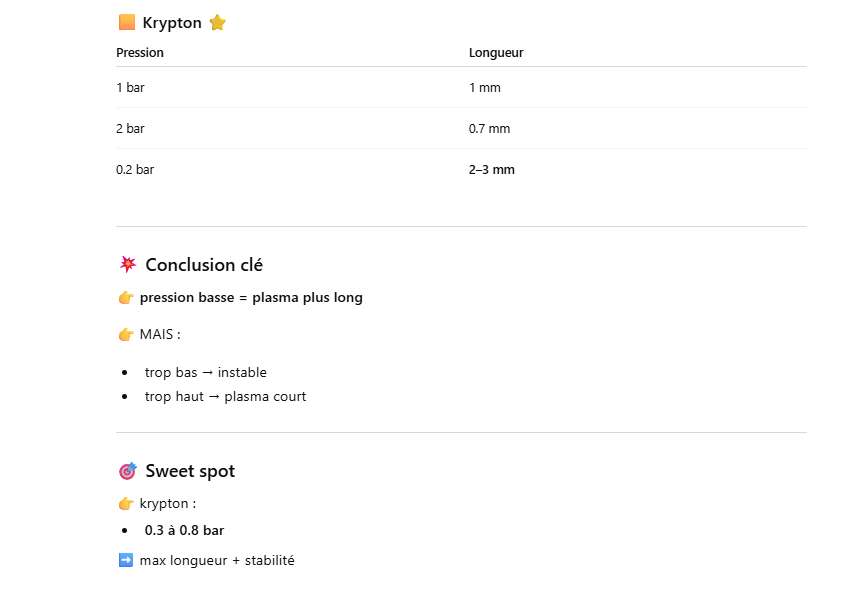Click the 'Conclusion clé' heading text

204,265
